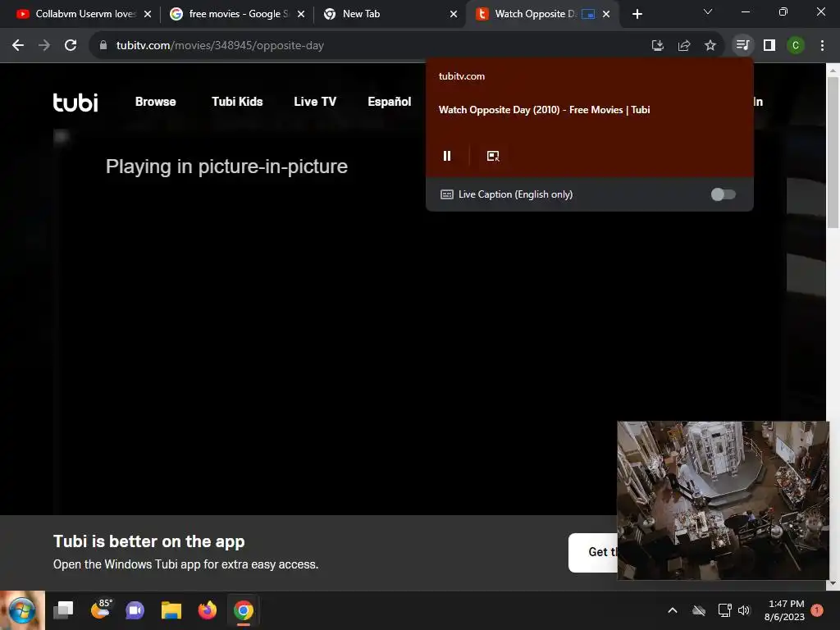This screenshot has height=630, width=840.
Task: Open weather widget showing 85°
Action: pyautogui.click(x=100, y=609)
